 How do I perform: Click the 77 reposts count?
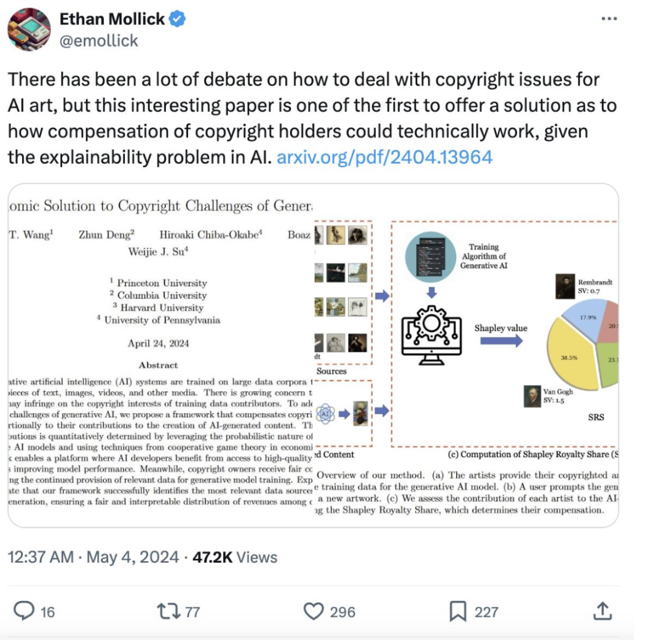tap(192, 612)
